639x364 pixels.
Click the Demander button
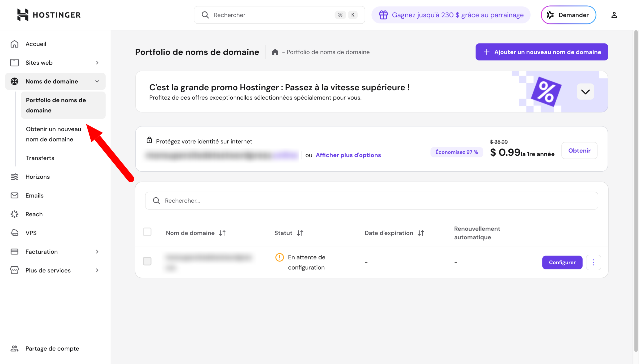coord(568,15)
